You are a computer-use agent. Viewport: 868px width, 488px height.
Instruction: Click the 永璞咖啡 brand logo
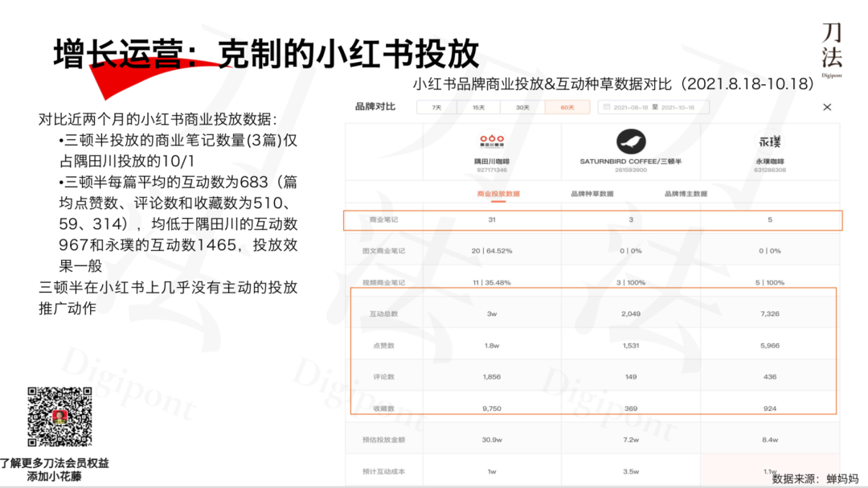770,141
